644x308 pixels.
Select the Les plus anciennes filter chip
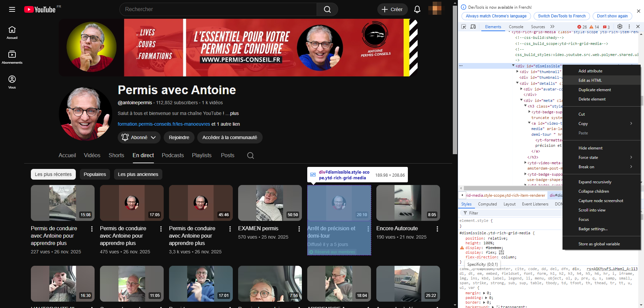click(138, 174)
